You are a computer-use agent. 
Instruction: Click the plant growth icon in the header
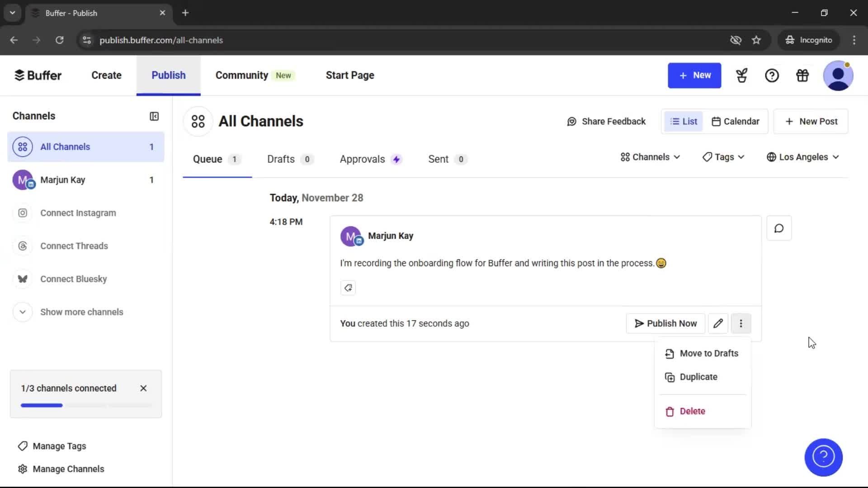click(x=741, y=75)
